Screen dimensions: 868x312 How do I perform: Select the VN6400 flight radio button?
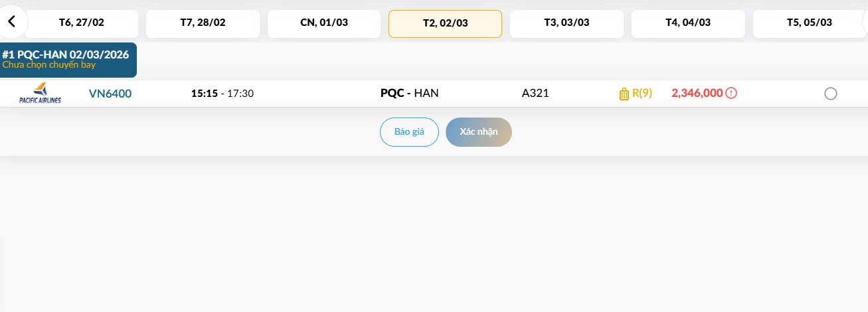point(830,94)
